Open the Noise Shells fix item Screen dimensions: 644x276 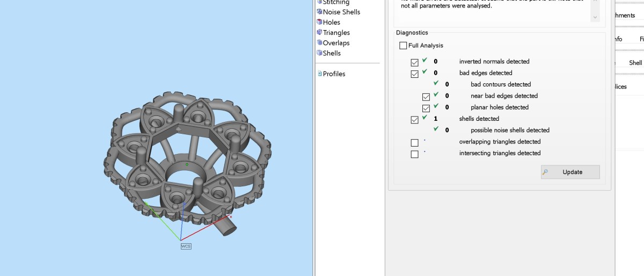pos(341,12)
